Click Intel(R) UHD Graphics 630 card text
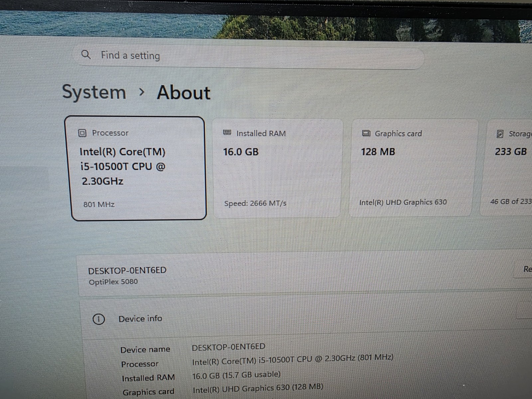Screen dimensions: 532x399 point(403,202)
